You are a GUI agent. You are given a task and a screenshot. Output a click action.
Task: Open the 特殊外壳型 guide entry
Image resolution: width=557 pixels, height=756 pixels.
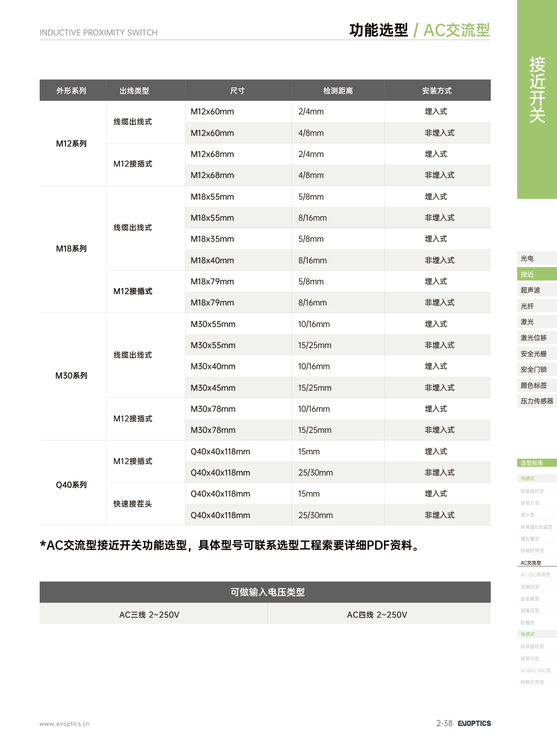[x=532, y=682]
